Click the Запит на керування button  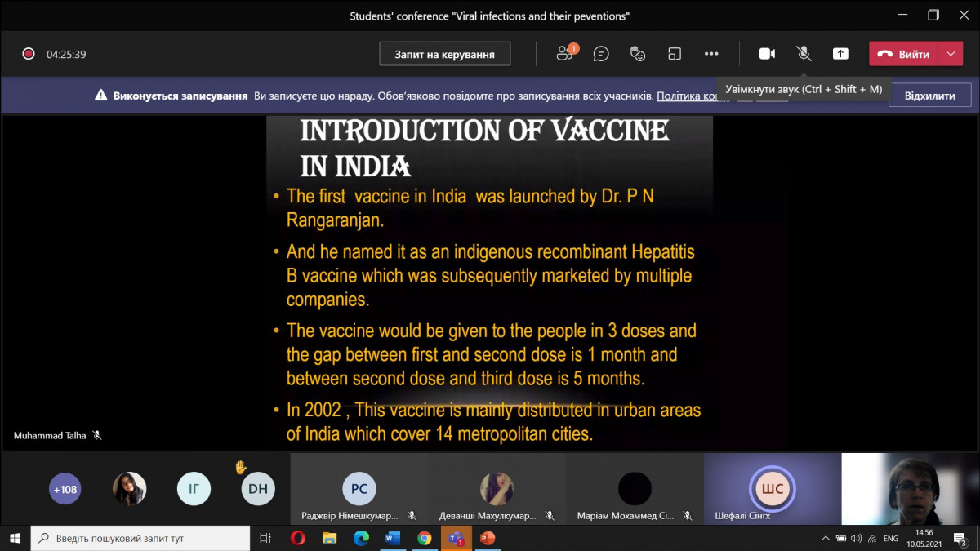click(444, 54)
